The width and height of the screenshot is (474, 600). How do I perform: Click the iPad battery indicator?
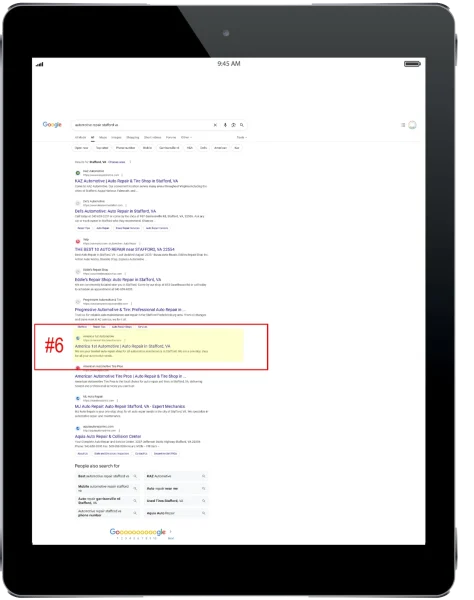(412, 64)
